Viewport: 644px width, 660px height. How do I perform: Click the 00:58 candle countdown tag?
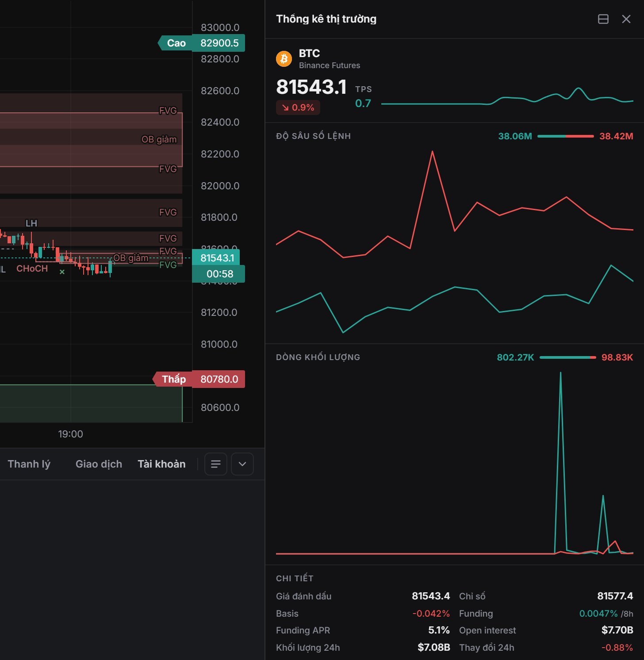tap(218, 274)
